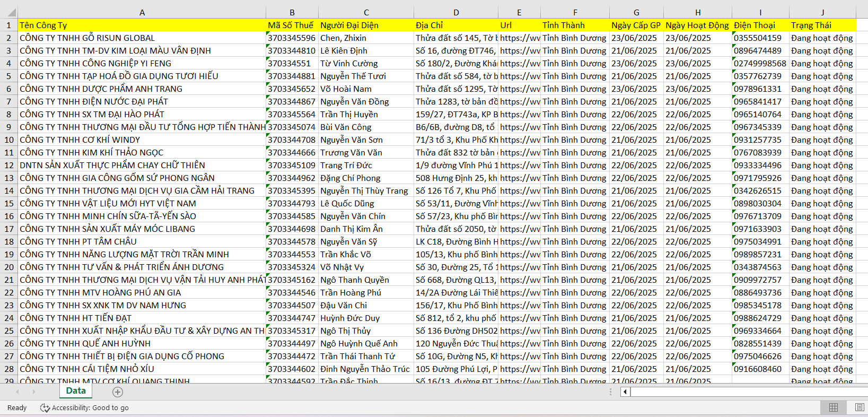Screen dimensions: 868x417
Task: Switch to Page Layout view
Action: (x=860, y=407)
